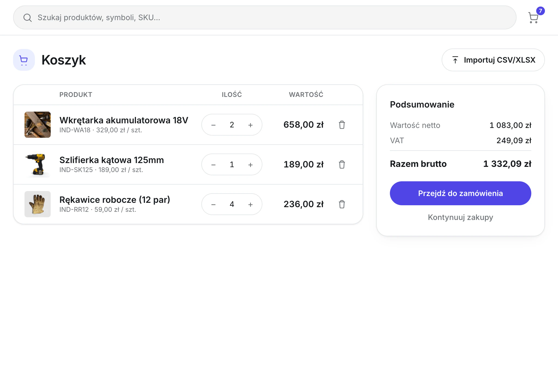558x392 pixels.
Task: Decrease quantity of Wkrętarka akumulatorowa 18V
Action: (213, 125)
